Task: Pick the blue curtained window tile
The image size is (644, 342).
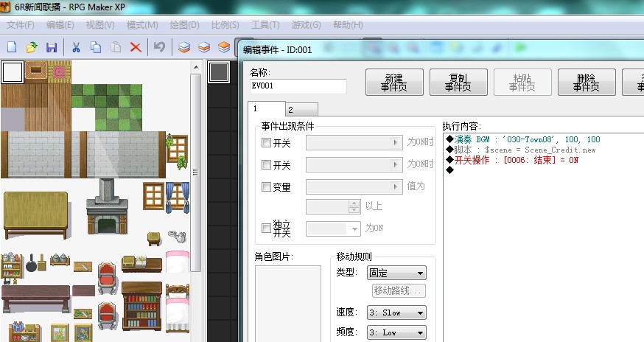Action: pos(178,198)
